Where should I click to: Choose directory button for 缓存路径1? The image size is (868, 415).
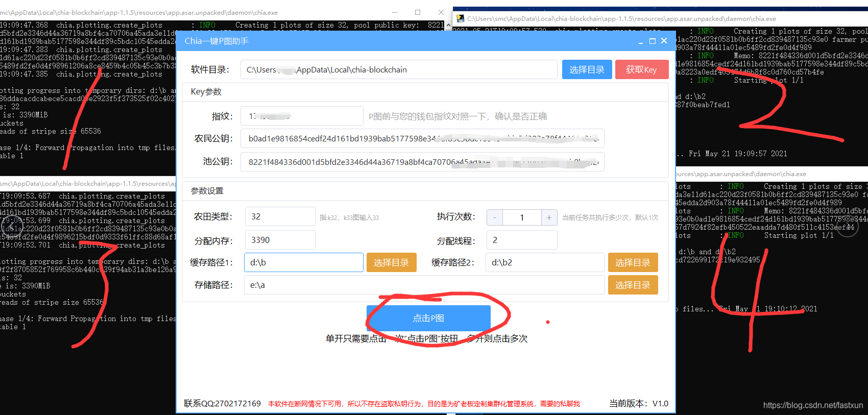tap(392, 262)
